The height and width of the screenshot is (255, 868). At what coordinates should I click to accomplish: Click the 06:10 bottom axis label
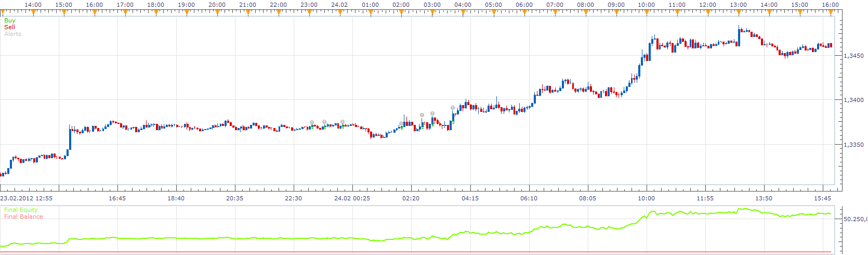pyautogui.click(x=529, y=198)
